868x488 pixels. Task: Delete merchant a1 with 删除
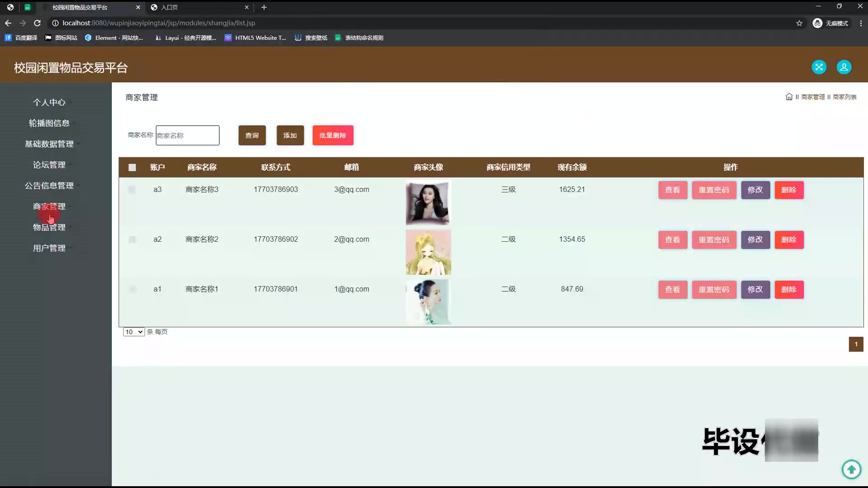click(x=789, y=290)
